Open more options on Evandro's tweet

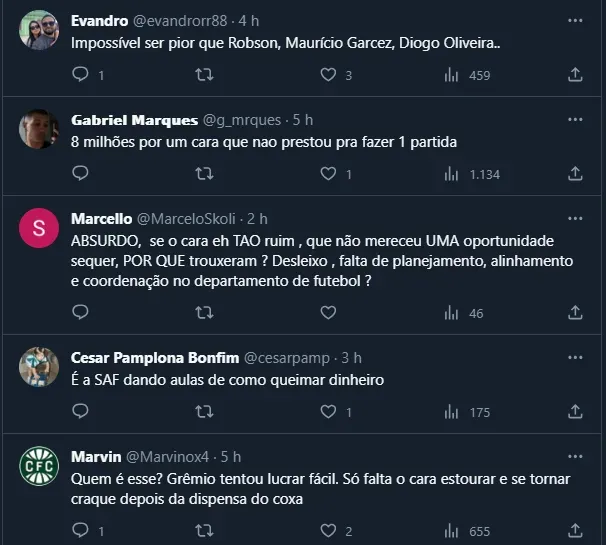point(575,21)
